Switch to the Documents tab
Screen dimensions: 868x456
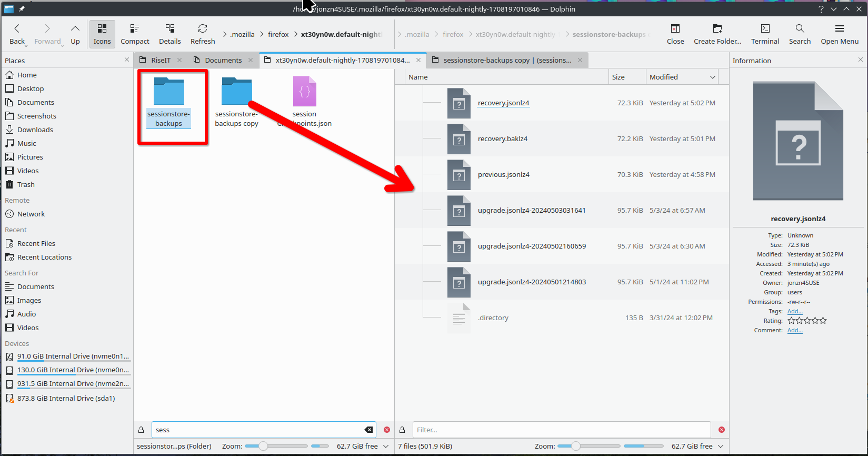coord(223,60)
